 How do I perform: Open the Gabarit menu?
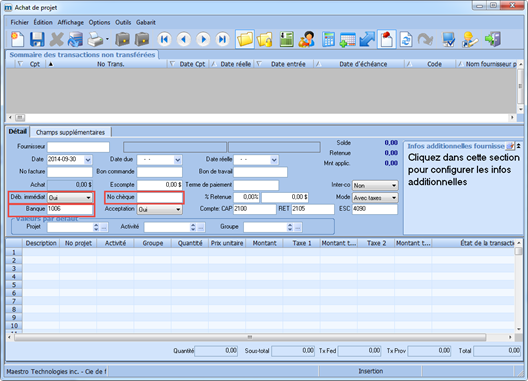[x=146, y=22]
